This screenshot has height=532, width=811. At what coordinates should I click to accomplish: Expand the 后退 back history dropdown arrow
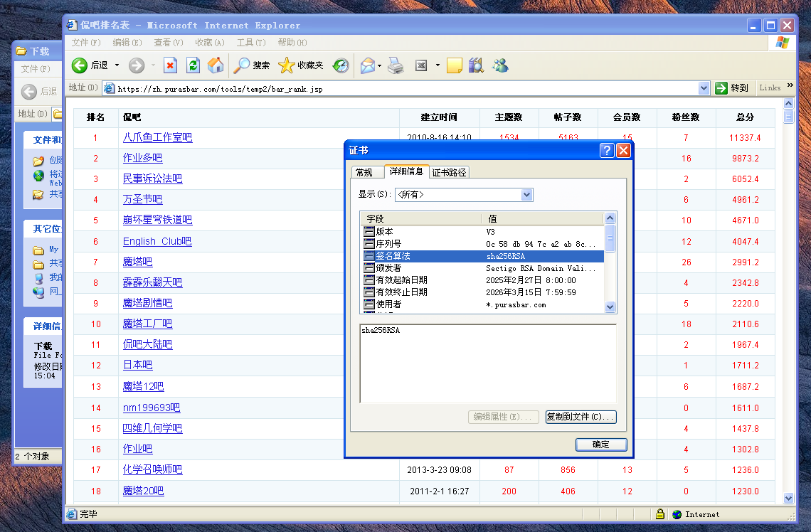(x=117, y=65)
